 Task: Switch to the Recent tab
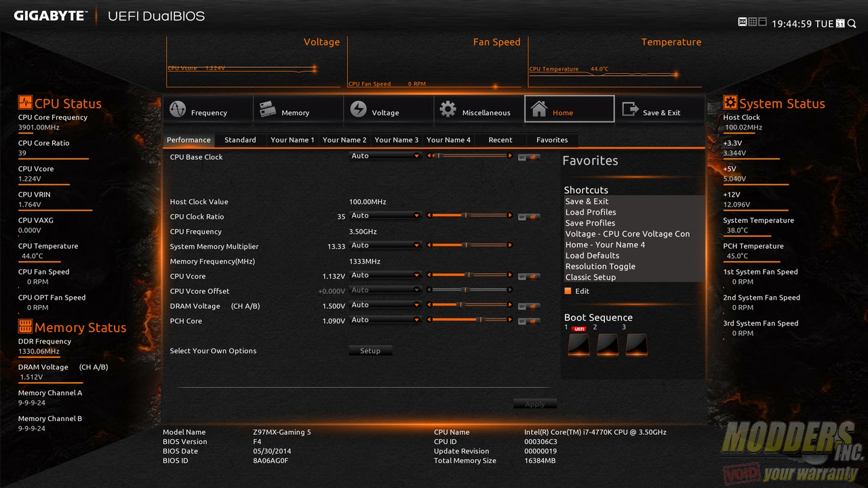click(500, 140)
